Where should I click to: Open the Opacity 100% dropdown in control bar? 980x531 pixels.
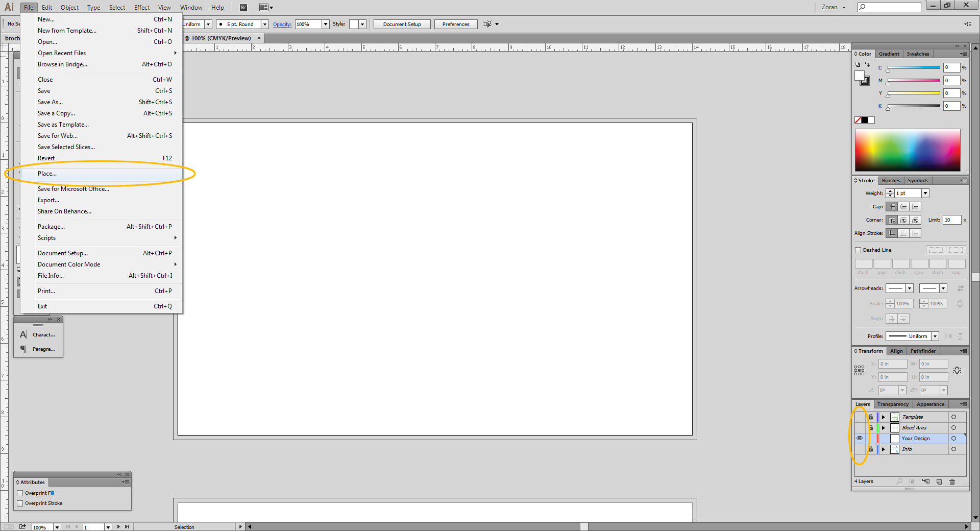pyautogui.click(x=326, y=24)
